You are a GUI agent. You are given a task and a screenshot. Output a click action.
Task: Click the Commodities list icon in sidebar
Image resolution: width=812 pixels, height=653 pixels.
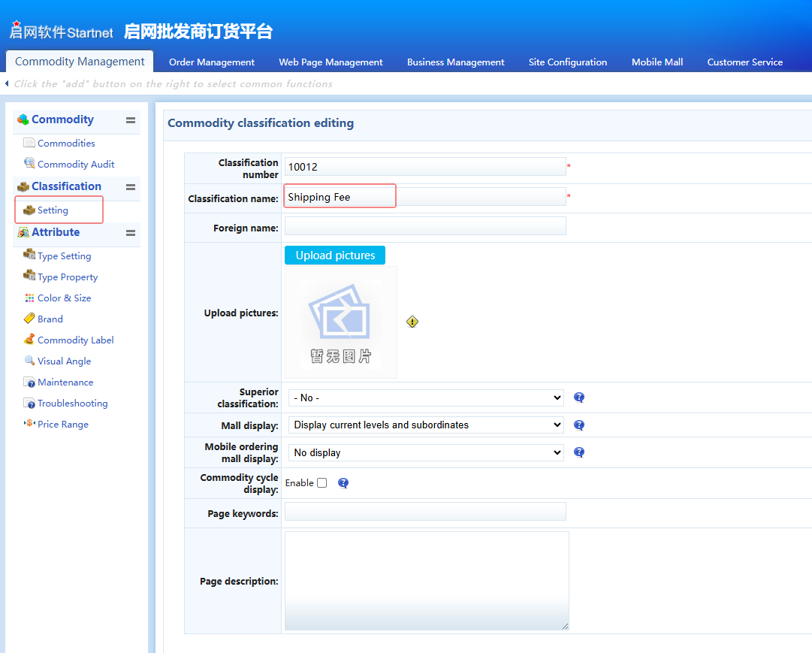point(29,143)
